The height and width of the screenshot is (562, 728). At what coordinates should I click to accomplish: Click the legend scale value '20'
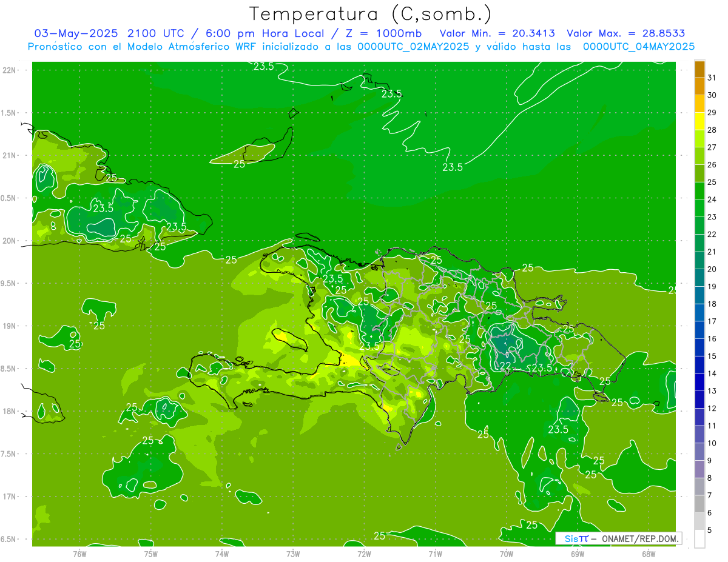click(712, 269)
